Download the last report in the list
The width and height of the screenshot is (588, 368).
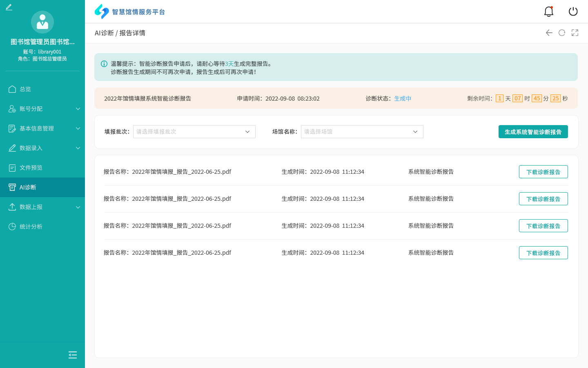pos(543,253)
